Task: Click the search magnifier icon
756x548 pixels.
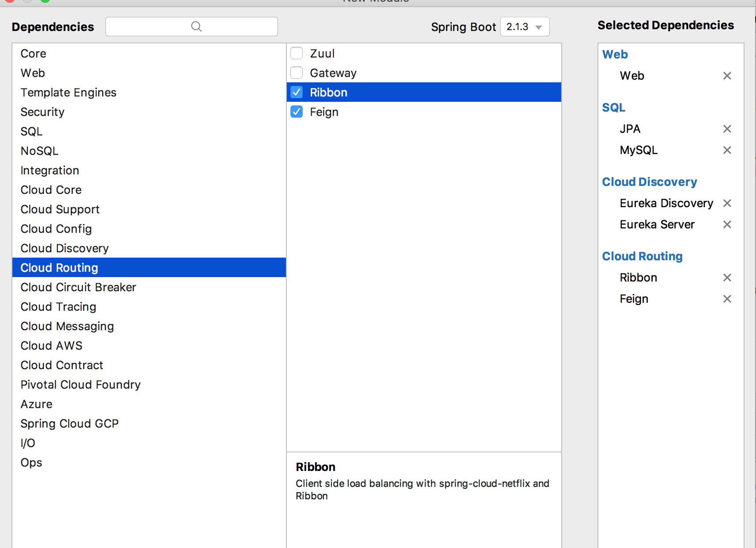Action: click(x=197, y=27)
